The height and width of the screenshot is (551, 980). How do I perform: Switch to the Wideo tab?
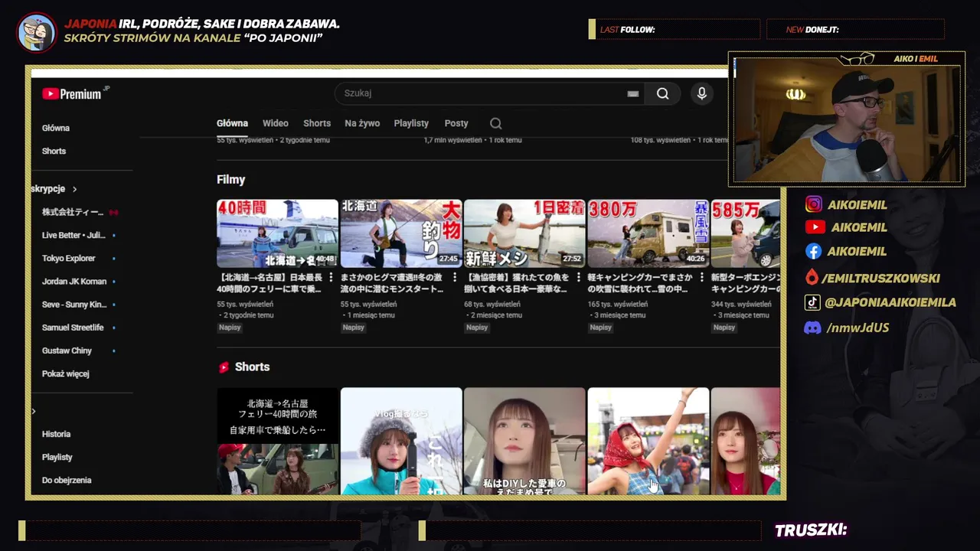[276, 123]
